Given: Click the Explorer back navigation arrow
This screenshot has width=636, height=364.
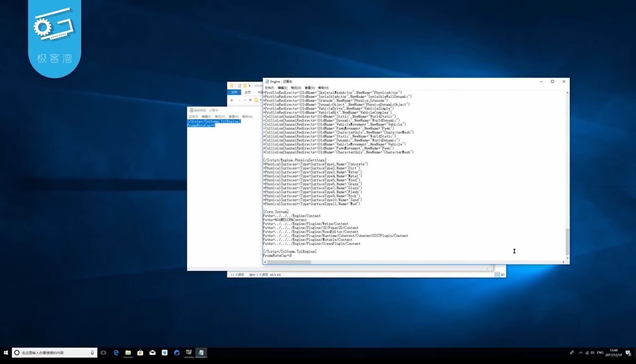Looking at the screenshot, I should coord(232,100).
